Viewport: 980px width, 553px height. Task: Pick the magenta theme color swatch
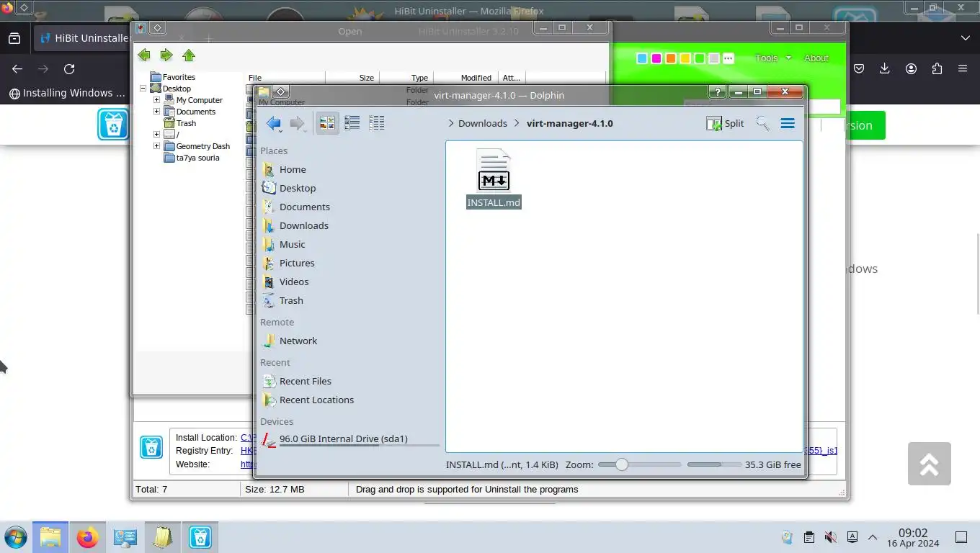(656, 58)
